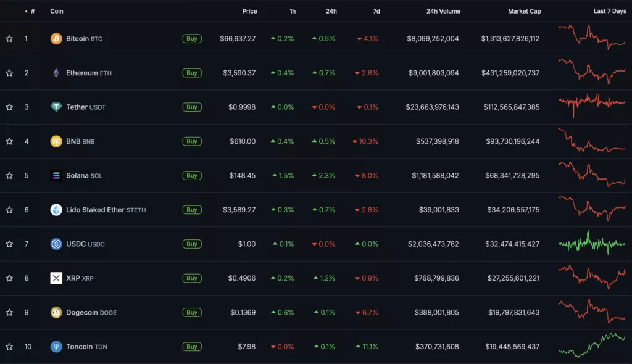The width and height of the screenshot is (632, 364).
Task: Buy XRP using its Buy button
Action: tap(192, 278)
